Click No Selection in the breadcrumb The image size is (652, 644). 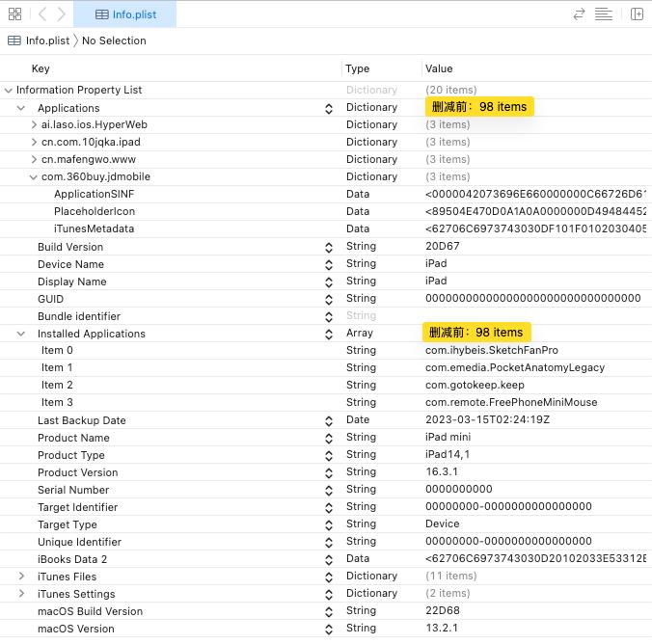pyautogui.click(x=114, y=40)
